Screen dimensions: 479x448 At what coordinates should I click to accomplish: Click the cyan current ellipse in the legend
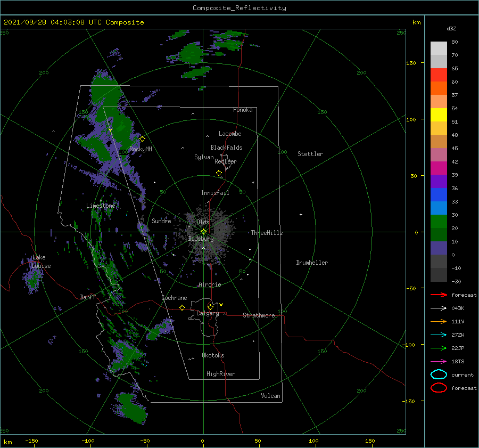point(439,374)
